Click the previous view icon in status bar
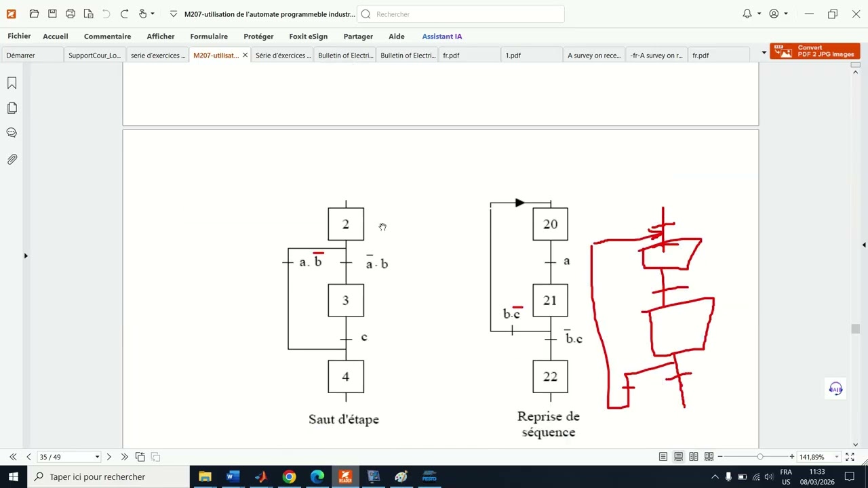The image size is (868, 488). point(140,457)
